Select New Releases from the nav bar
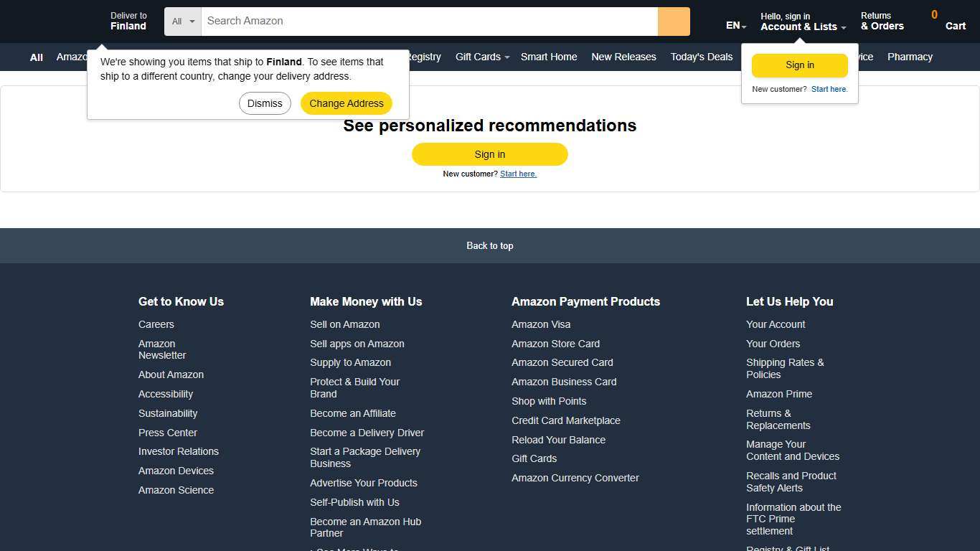This screenshot has width=980, height=551. click(x=623, y=57)
